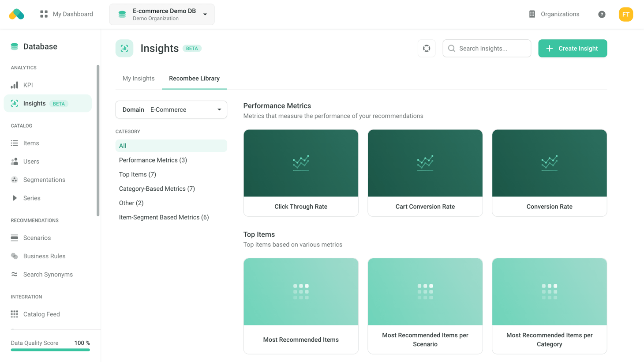
Task: Go to Business Rules page
Action: pos(44,256)
